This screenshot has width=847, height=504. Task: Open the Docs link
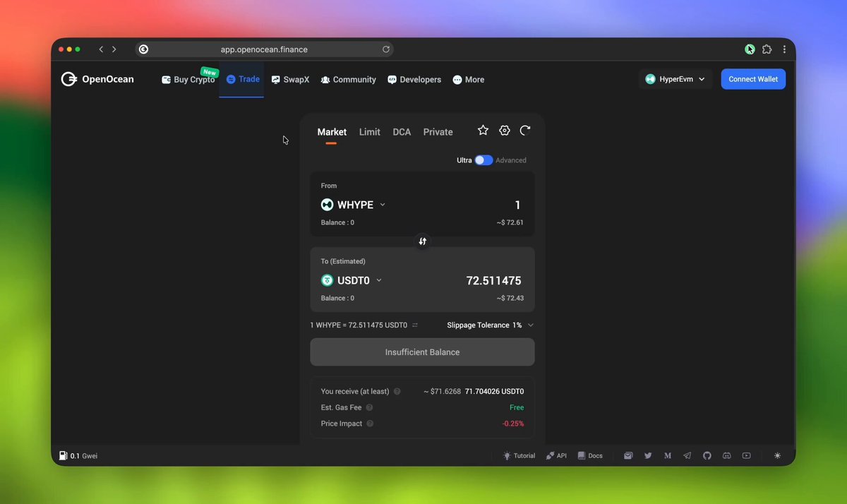click(590, 456)
